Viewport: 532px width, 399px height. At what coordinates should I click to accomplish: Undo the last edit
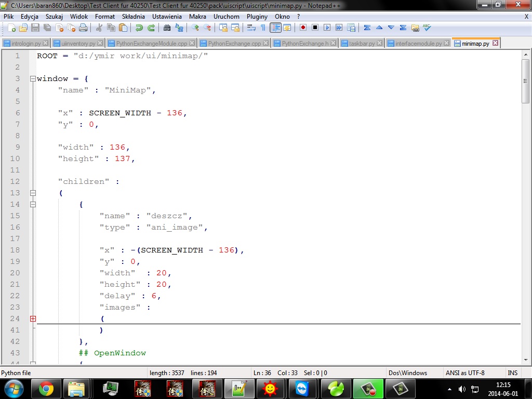[x=139, y=28]
